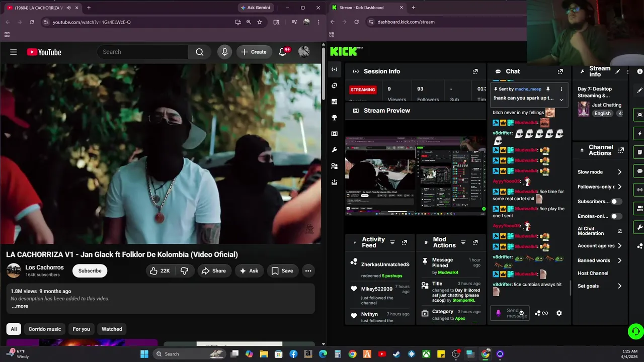Viewport: 644px width, 362px height.
Task: Select the For you filter chip
Action: (x=81, y=329)
